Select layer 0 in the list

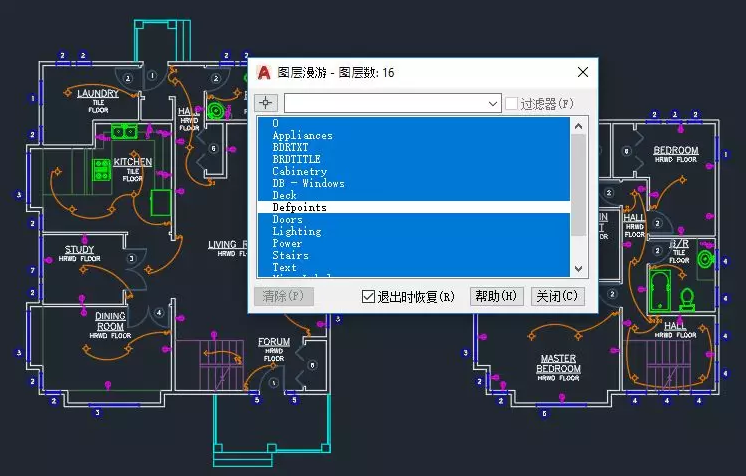413,123
